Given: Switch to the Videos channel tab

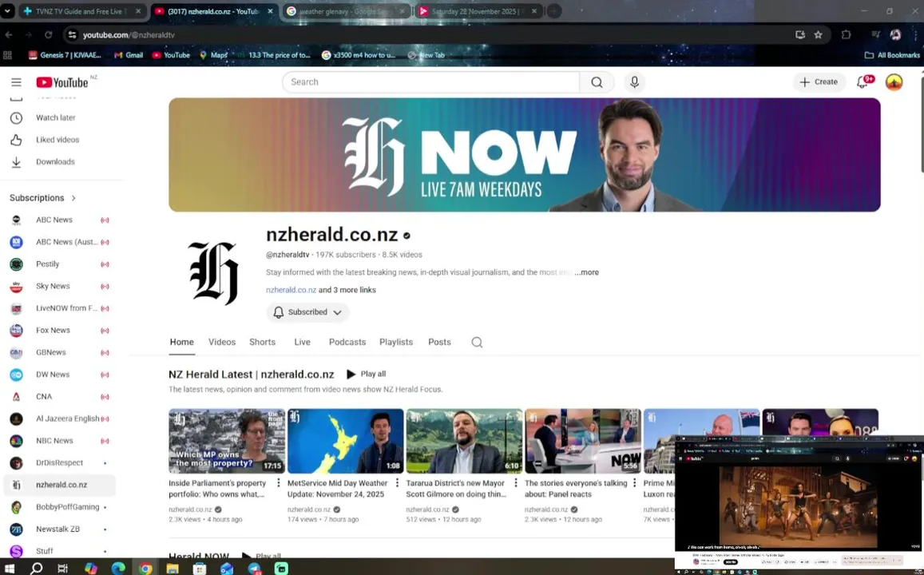Looking at the screenshot, I should (x=221, y=343).
